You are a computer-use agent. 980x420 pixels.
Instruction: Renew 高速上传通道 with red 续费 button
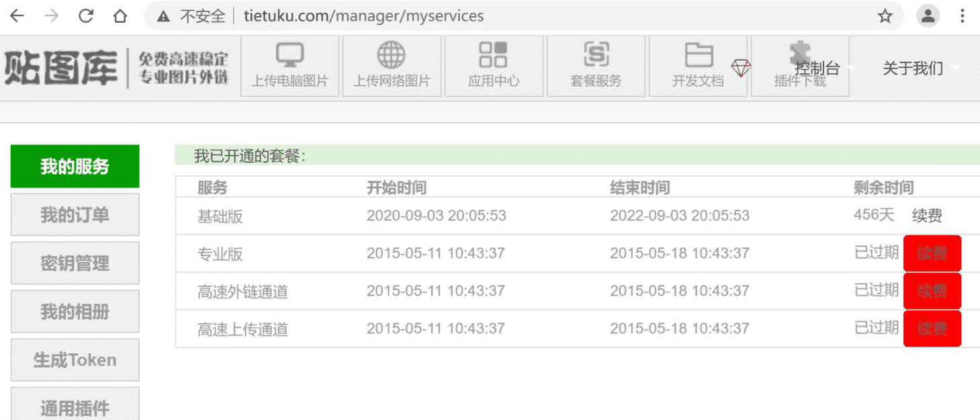pyautogui.click(x=932, y=329)
